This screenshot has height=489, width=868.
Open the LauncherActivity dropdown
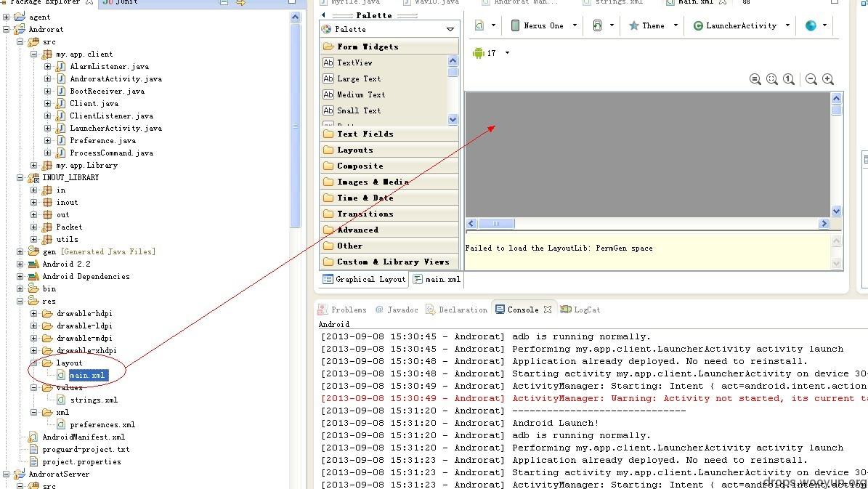[x=741, y=25]
